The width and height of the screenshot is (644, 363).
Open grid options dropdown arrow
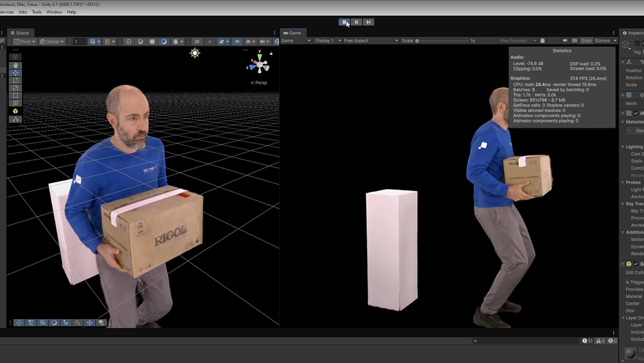99,41
